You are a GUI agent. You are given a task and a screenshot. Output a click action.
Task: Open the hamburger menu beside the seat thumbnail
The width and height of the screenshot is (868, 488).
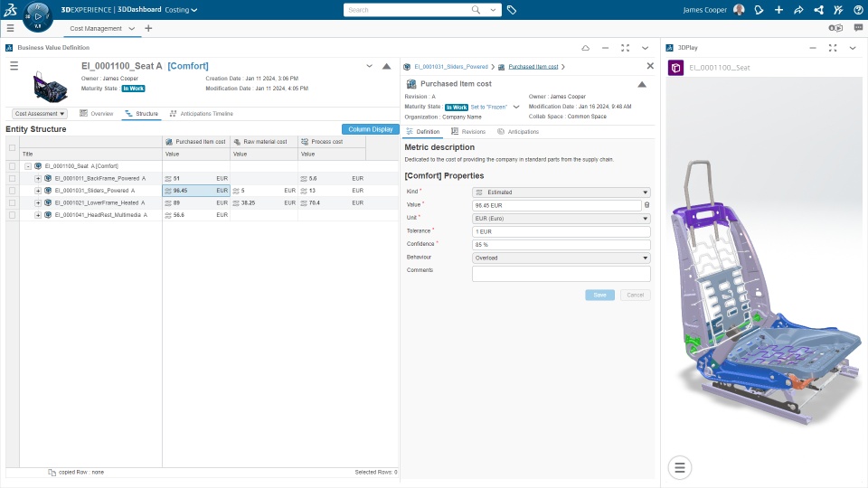pos(14,66)
